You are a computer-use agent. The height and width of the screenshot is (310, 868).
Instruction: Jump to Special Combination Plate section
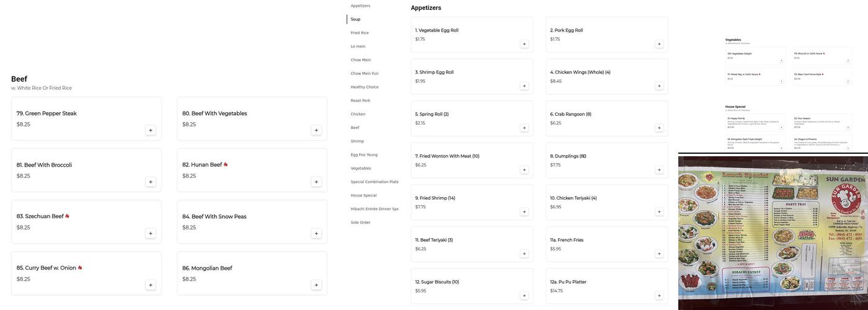pos(374,182)
